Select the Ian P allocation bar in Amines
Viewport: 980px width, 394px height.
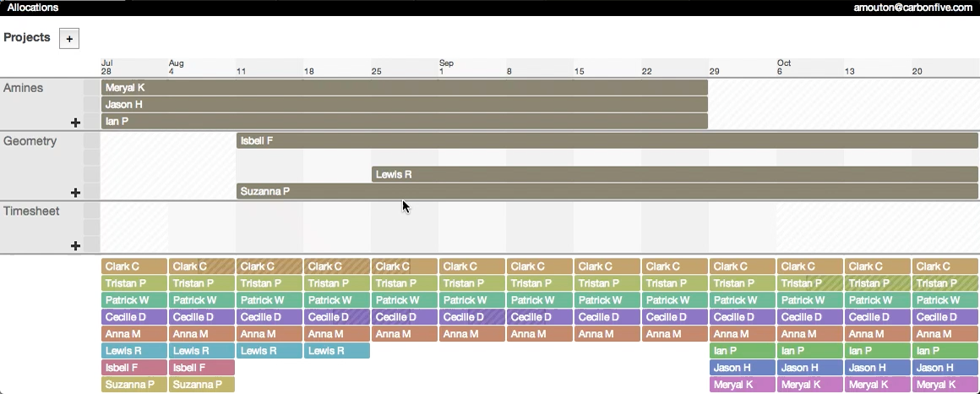404,122
